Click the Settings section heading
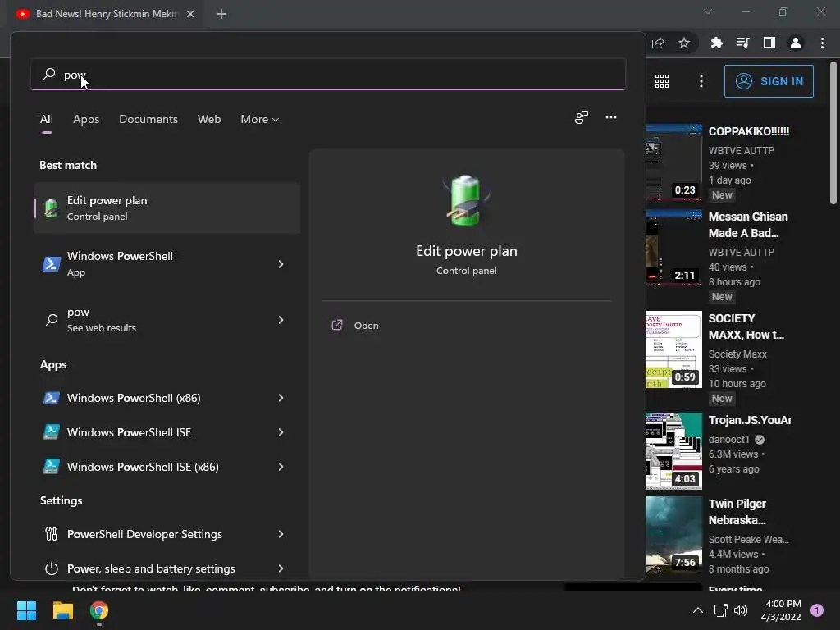 click(61, 500)
